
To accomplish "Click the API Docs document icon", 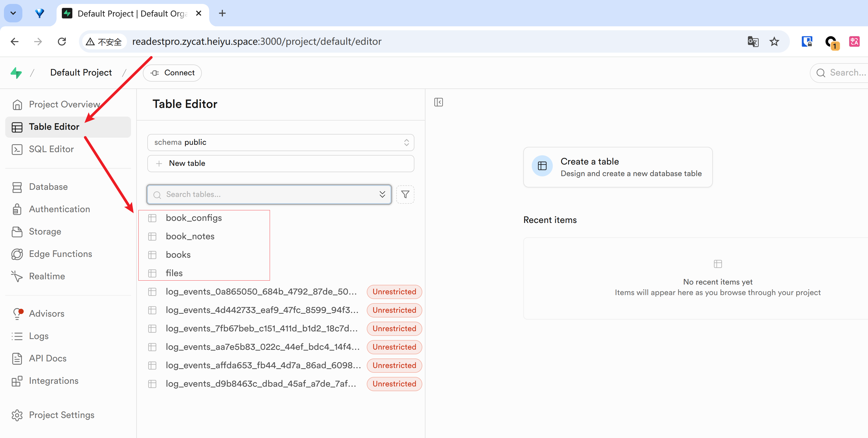I will 17,359.
